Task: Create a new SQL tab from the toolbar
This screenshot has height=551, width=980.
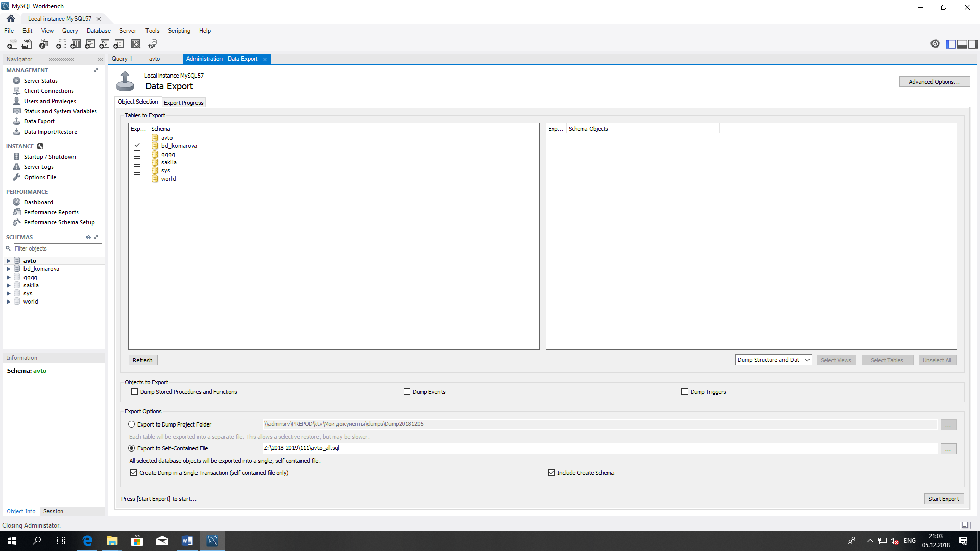Action: (12, 44)
